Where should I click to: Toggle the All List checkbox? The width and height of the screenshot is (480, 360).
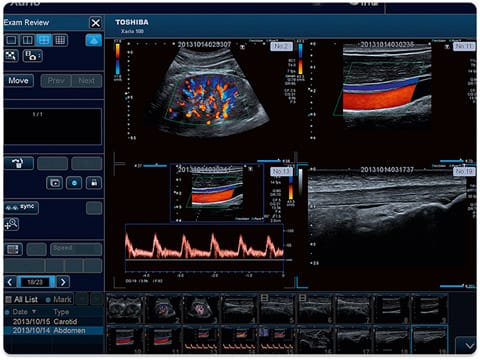click(9, 299)
